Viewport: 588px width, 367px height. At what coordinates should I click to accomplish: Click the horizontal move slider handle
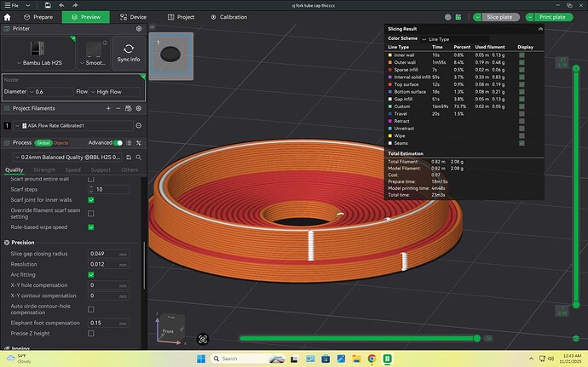click(476, 339)
